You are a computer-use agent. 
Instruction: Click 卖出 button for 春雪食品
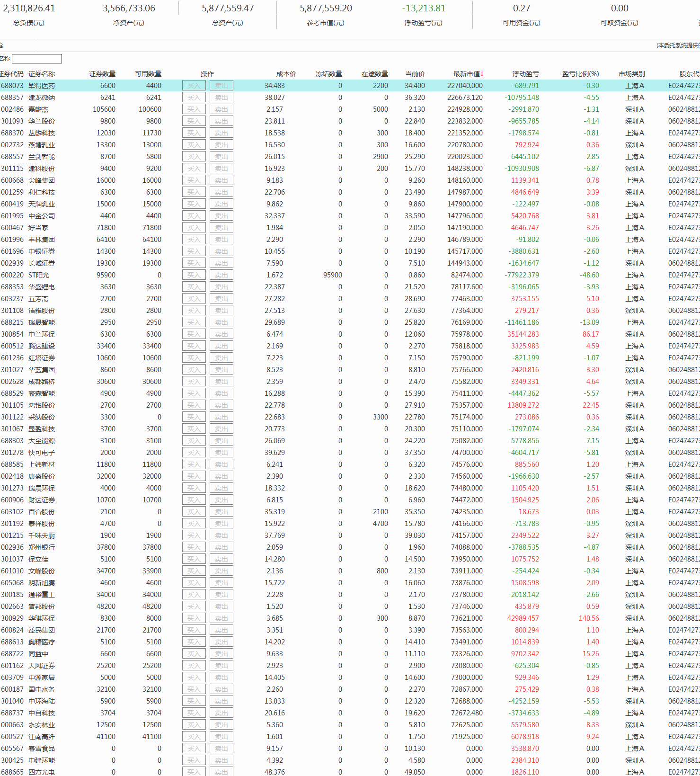point(222,749)
